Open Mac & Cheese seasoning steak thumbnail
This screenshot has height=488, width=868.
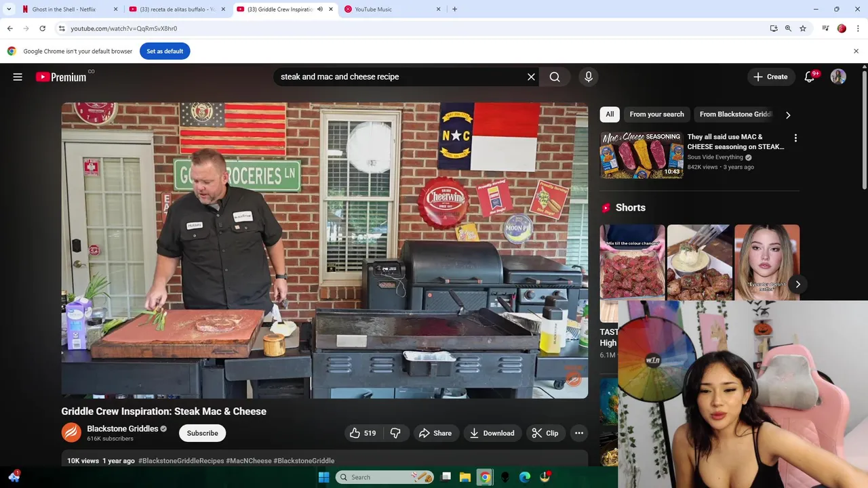[x=642, y=155]
